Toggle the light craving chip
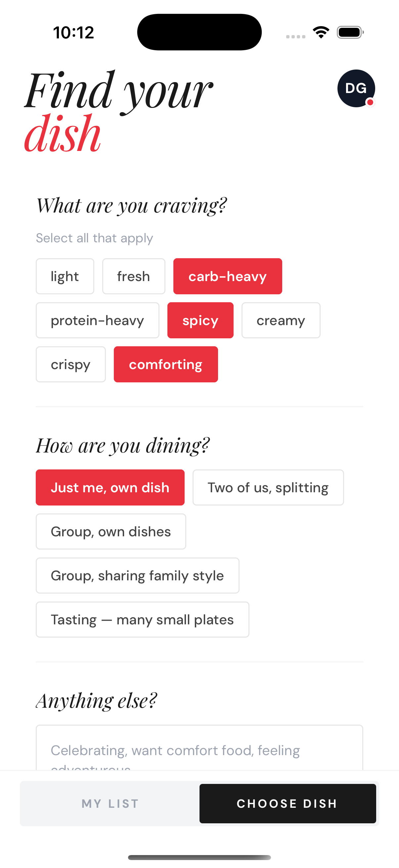 (x=65, y=276)
